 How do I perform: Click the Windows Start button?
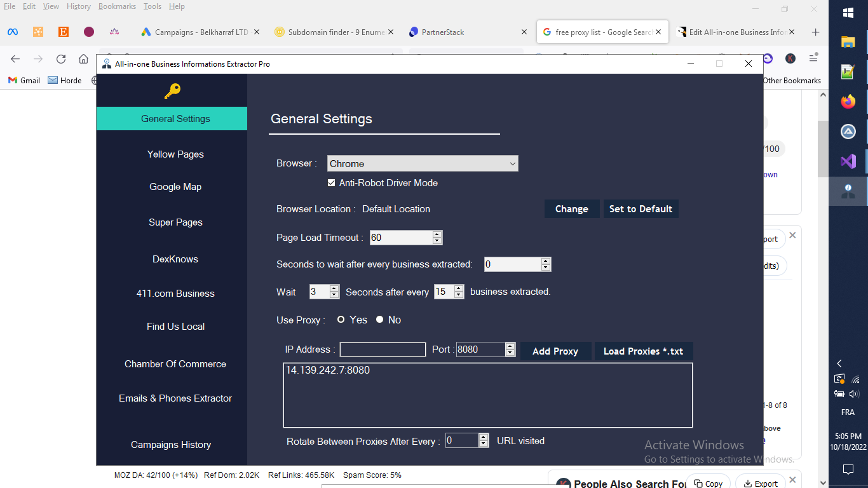848,13
